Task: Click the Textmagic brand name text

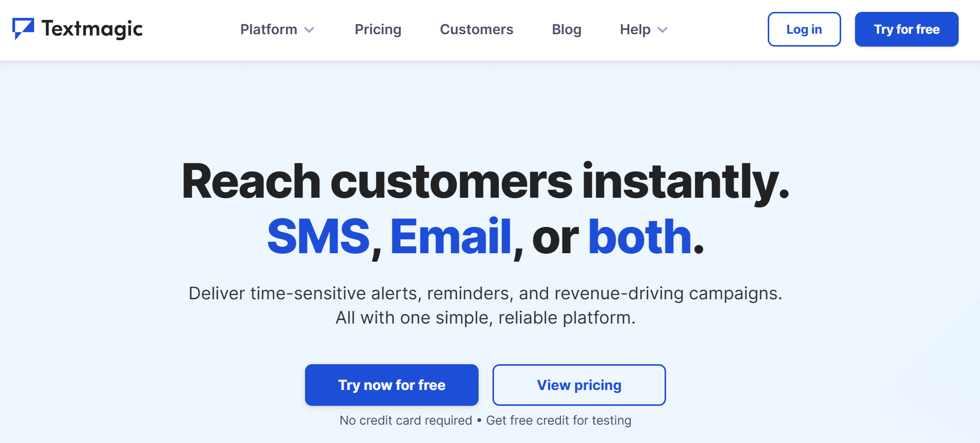Action: (x=92, y=29)
